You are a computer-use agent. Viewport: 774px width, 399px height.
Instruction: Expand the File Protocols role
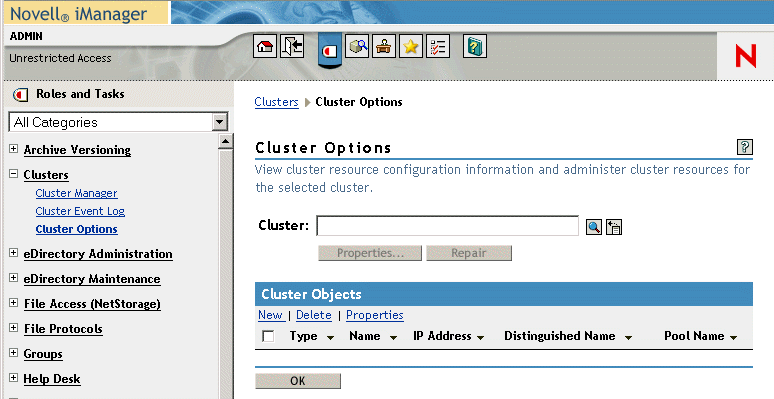(14, 328)
